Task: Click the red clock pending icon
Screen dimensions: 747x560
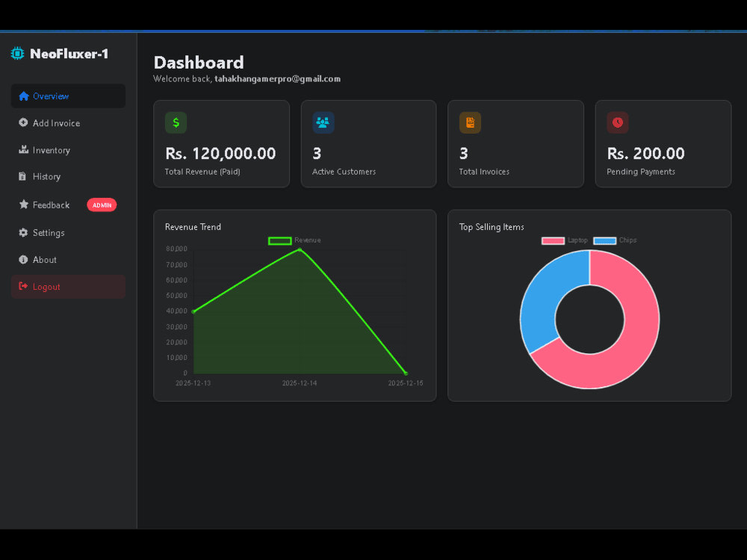Action: click(618, 122)
